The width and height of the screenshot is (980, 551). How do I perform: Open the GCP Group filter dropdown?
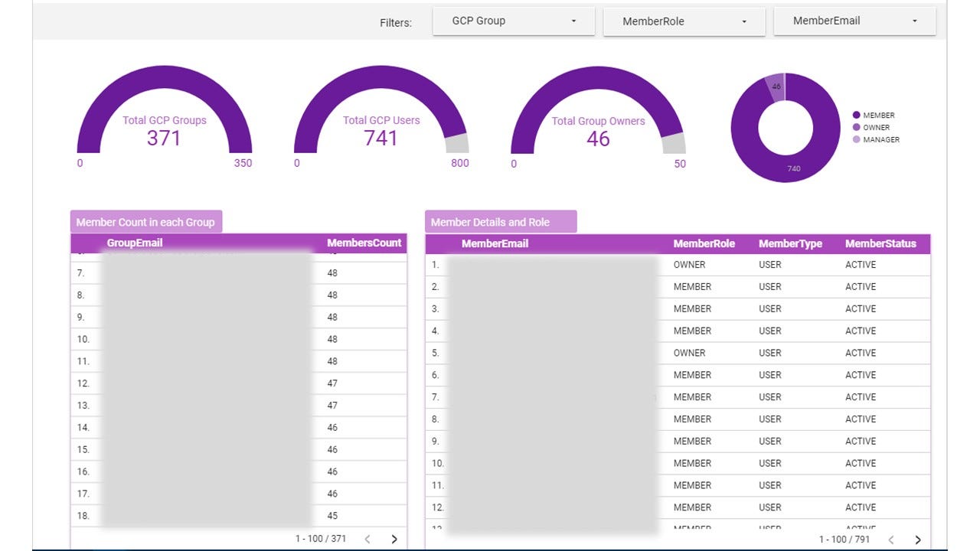tap(513, 21)
